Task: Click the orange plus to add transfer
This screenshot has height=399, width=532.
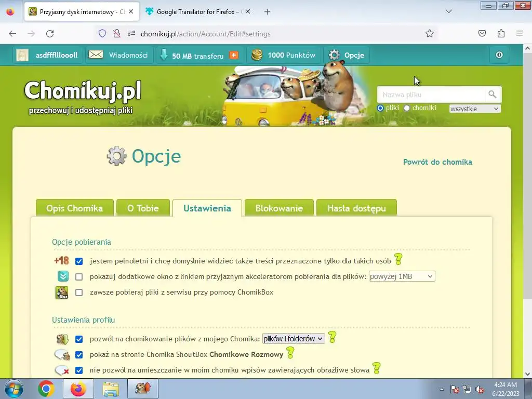Action: (x=234, y=55)
